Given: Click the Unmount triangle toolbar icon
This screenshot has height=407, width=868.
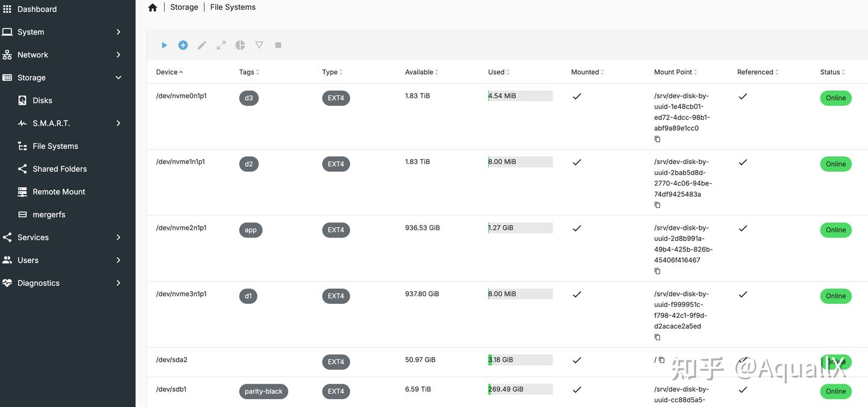Looking at the screenshot, I should pos(259,45).
